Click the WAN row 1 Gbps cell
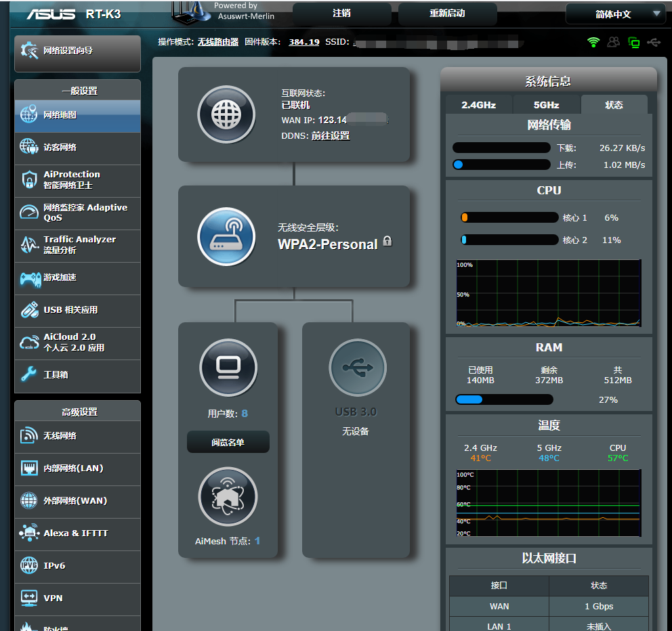672x631 pixels. pos(599,606)
